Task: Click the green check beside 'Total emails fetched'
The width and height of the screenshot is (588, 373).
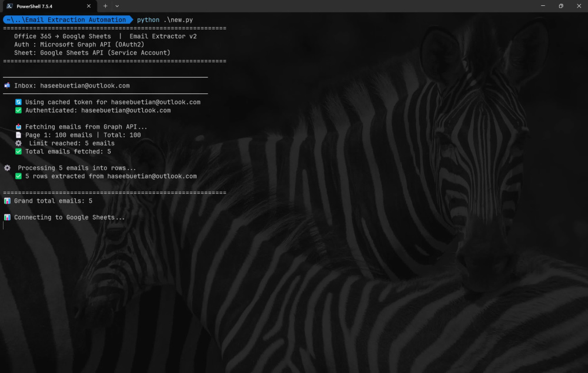Action: pos(18,152)
